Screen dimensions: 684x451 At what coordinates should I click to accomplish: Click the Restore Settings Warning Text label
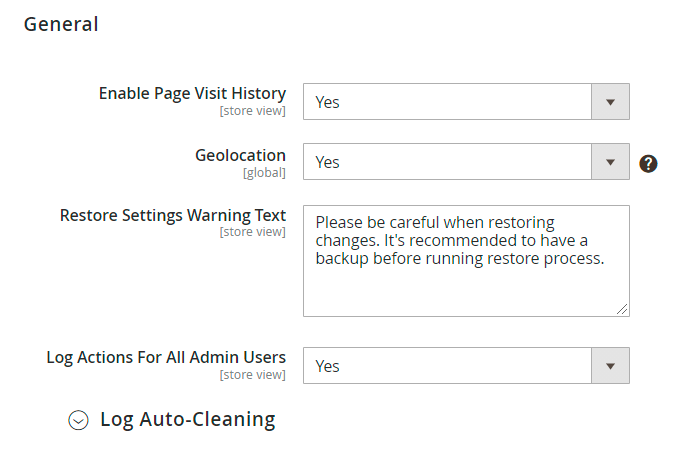[173, 215]
